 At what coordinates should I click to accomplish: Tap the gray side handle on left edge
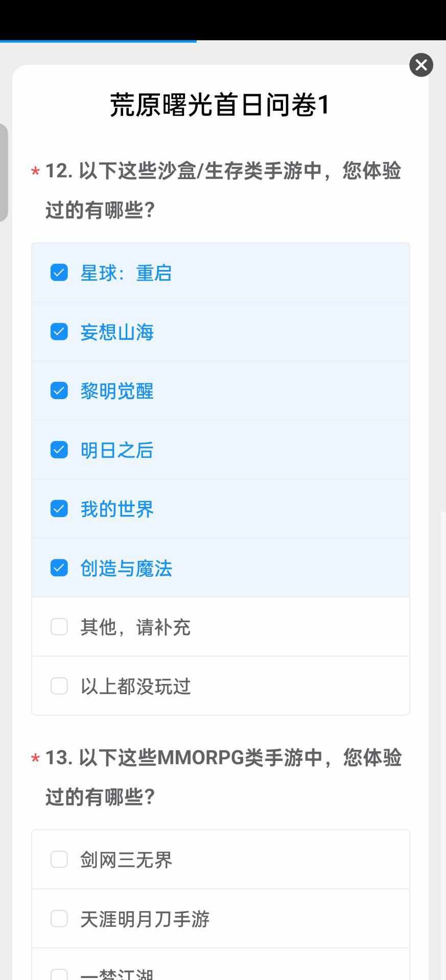4,173
